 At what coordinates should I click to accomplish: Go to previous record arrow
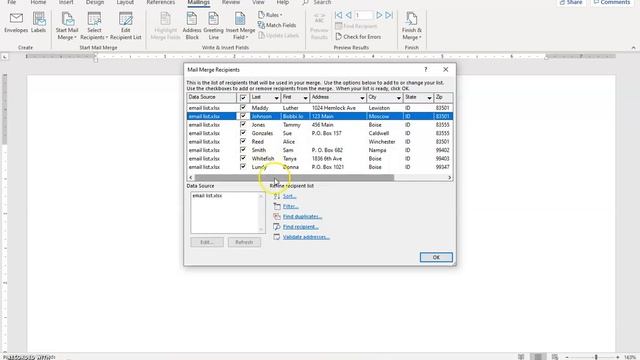coord(349,15)
